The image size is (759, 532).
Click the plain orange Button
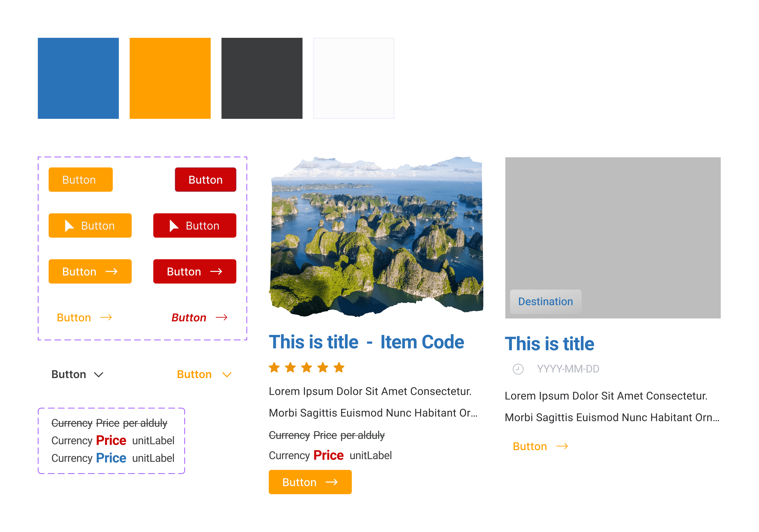tap(80, 179)
